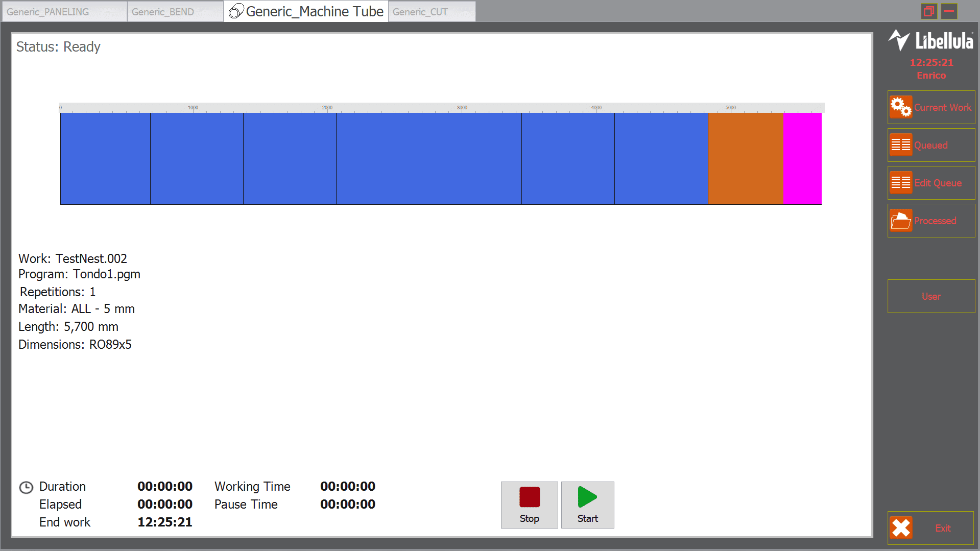Click the first blue tube segment
Screen dimensions: 980x551
(105, 159)
